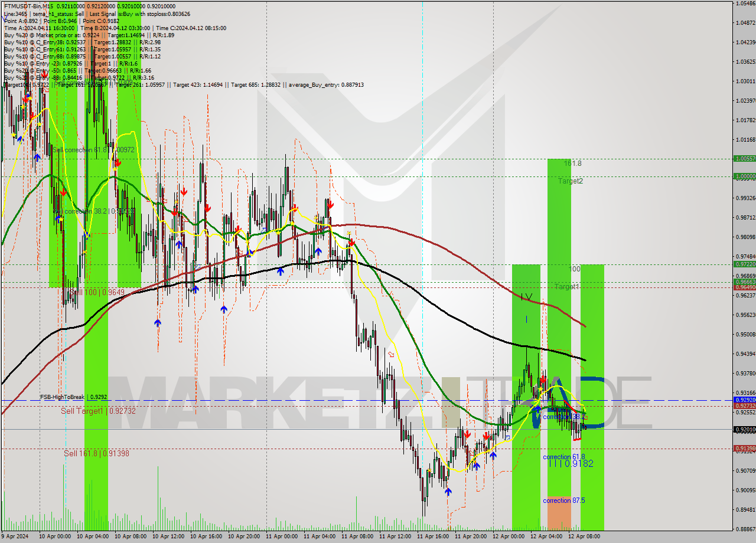
Task: Click the '9 Apr 2024' date label
Action: pos(14,537)
